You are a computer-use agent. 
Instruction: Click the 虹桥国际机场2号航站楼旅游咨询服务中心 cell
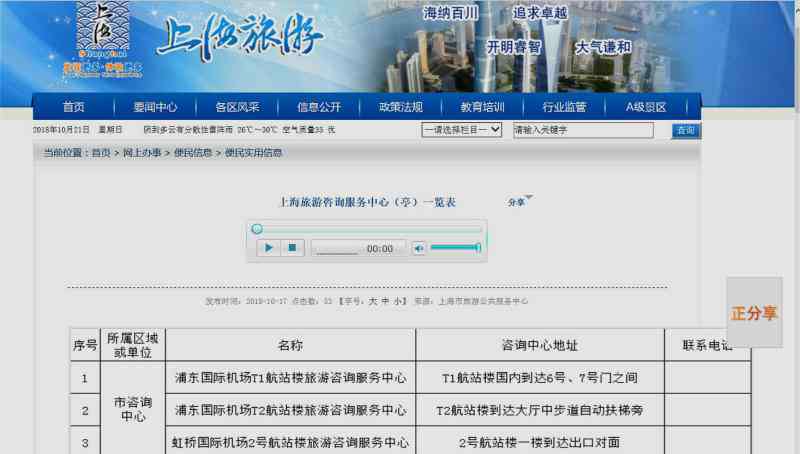coord(290,442)
